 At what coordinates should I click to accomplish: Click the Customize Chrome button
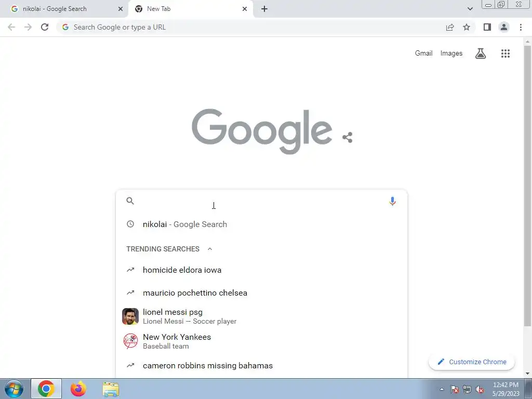(472, 362)
